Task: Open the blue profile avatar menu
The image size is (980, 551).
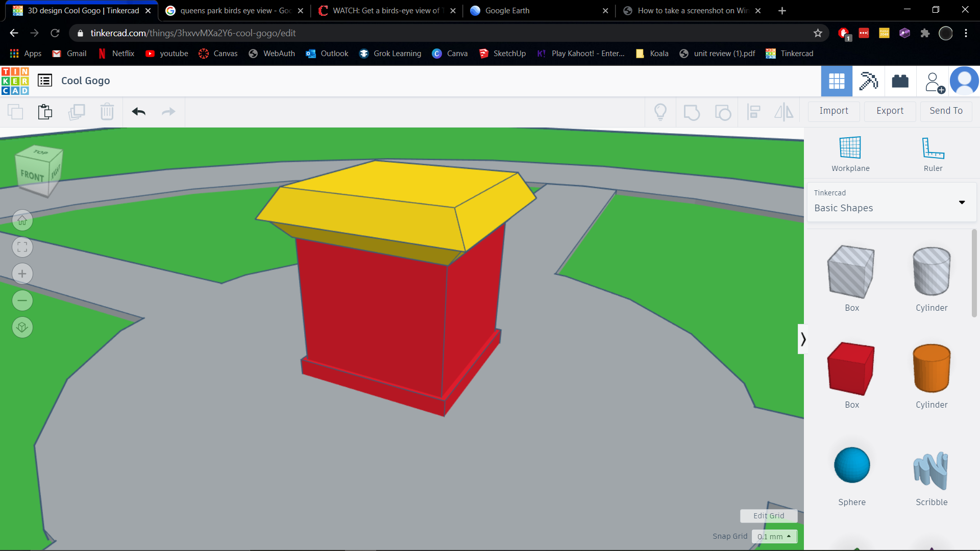Action: (x=964, y=81)
